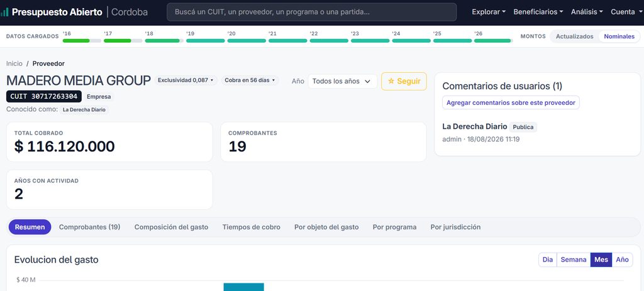Open the Comprobantes (19) tab
644x291 pixels.
click(x=89, y=227)
